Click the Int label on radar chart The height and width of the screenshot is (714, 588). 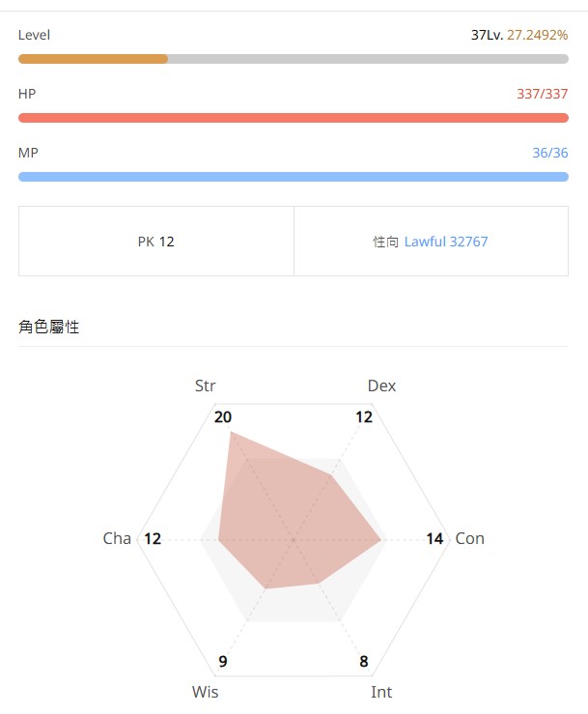coord(381,692)
